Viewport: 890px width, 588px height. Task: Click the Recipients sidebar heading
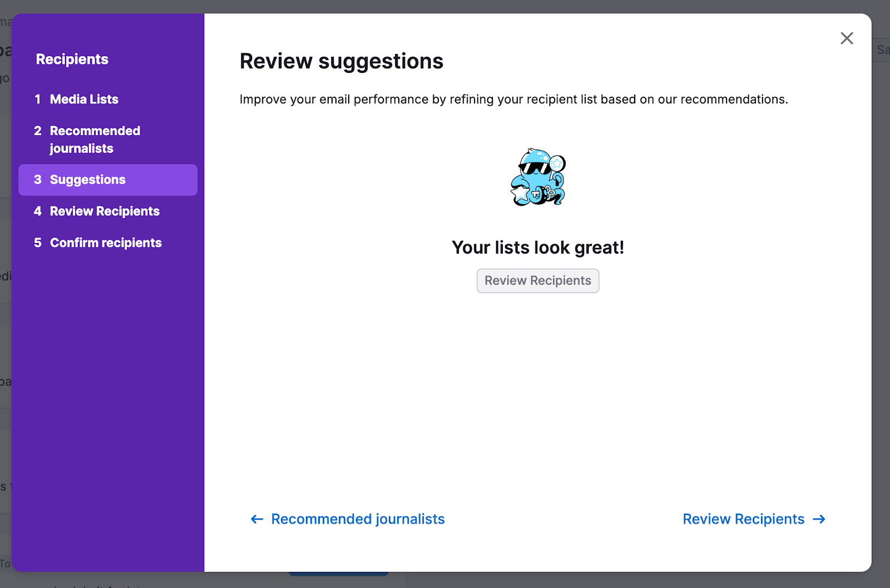coord(72,59)
